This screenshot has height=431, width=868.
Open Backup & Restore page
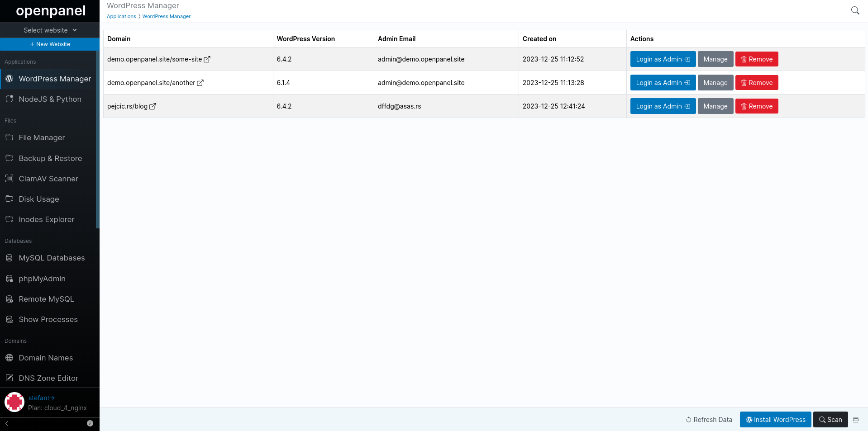point(50,158)
